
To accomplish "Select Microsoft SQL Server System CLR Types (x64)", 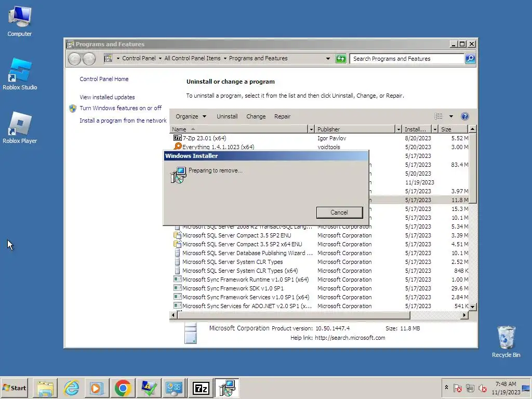I will pos(319,270).
